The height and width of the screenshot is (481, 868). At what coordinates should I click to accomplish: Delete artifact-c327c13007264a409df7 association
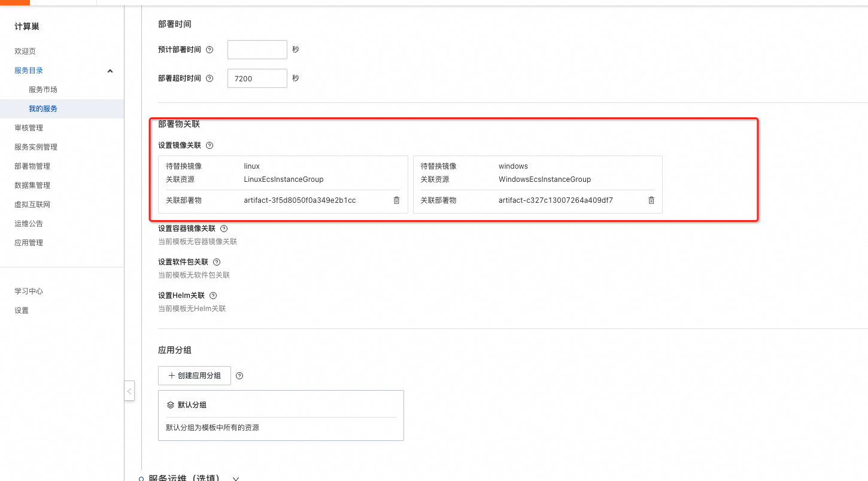[x=651, y=200]
